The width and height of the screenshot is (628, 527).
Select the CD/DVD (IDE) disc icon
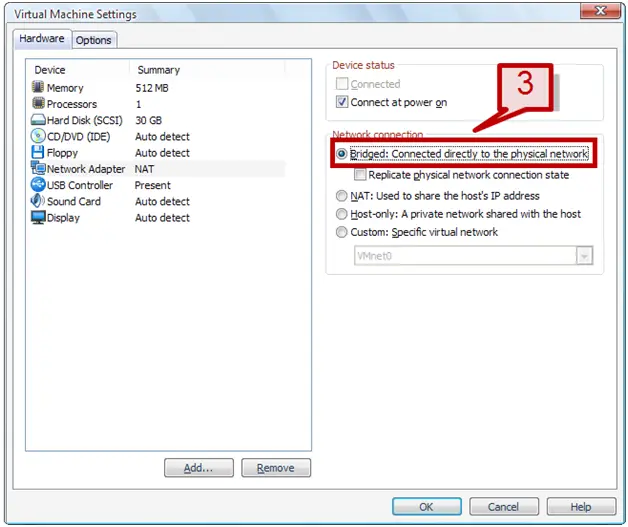pos(38,136)
